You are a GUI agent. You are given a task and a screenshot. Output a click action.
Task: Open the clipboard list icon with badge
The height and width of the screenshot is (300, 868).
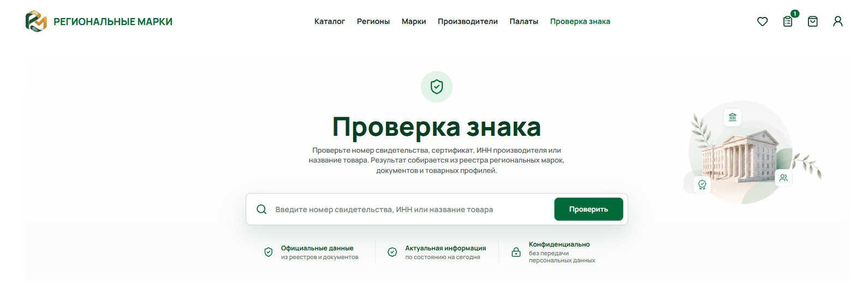788,21
